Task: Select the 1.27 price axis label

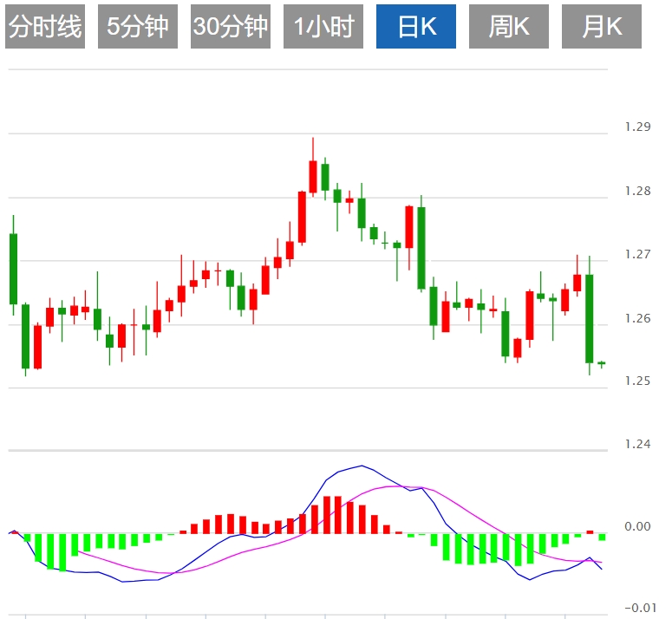Action: pyautogui.click(x=637, y=255)
